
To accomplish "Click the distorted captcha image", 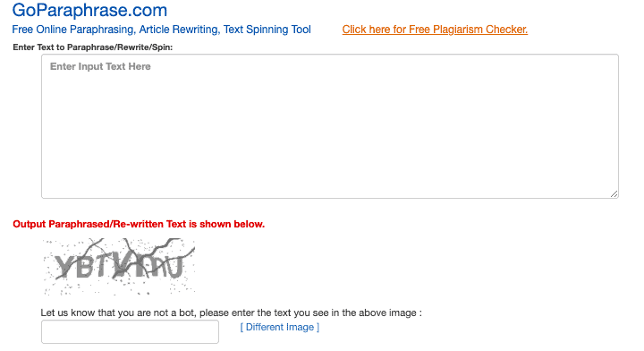I will tap(119, 267).
